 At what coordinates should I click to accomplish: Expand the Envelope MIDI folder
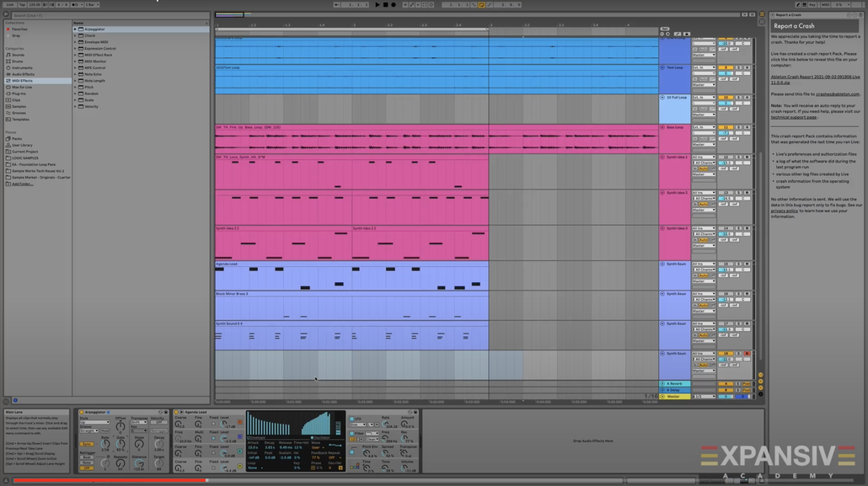pos(75,42)
